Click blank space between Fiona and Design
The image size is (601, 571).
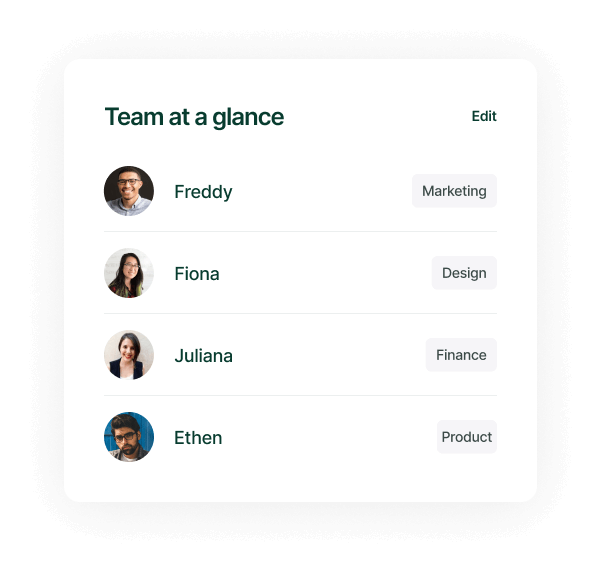[326, 273]
